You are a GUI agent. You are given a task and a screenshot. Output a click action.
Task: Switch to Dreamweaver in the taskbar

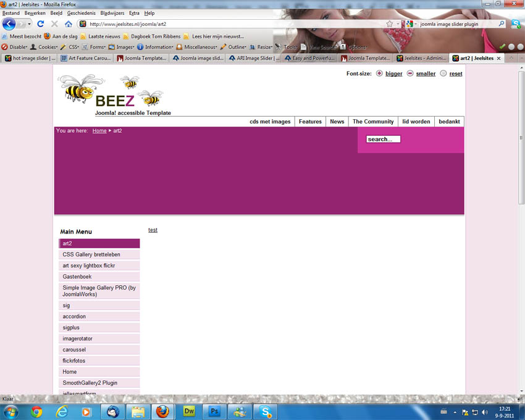tap(189, 411)
